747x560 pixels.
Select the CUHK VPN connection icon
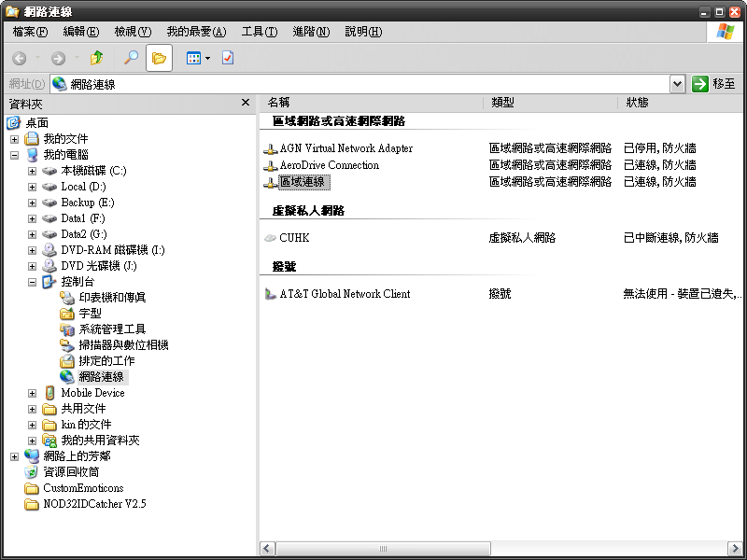pos(271,238)
